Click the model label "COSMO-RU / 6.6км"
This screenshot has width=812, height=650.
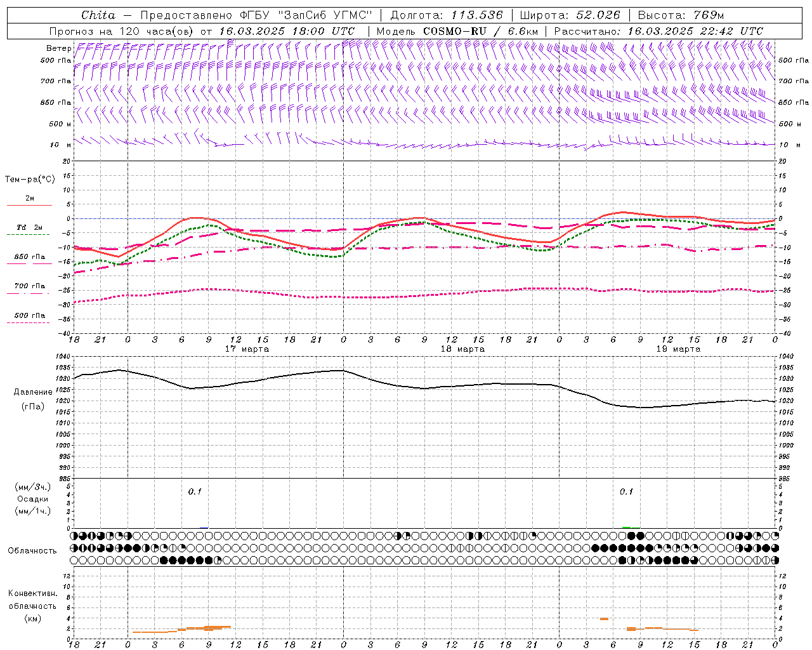[x=480, y=31]
